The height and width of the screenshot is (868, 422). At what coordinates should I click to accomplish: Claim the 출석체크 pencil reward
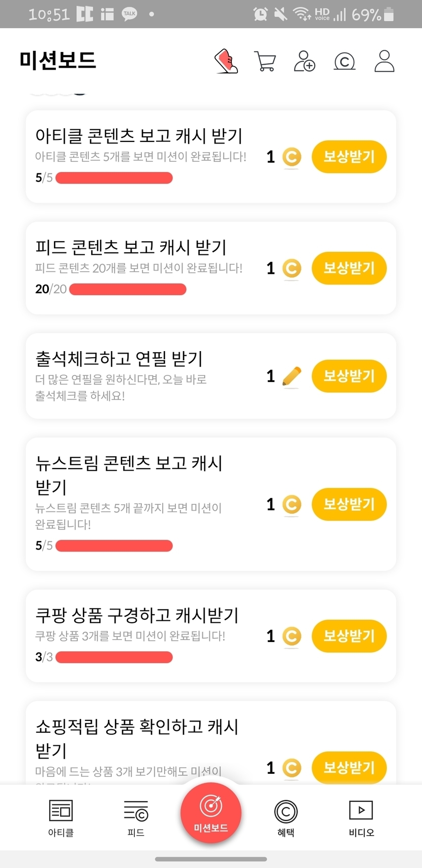(349, 377)
